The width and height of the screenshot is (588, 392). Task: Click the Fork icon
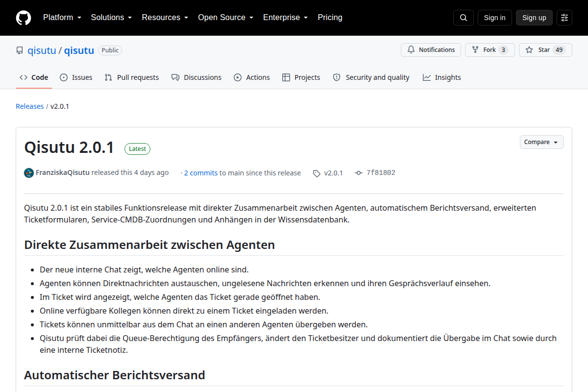[475, 50]
